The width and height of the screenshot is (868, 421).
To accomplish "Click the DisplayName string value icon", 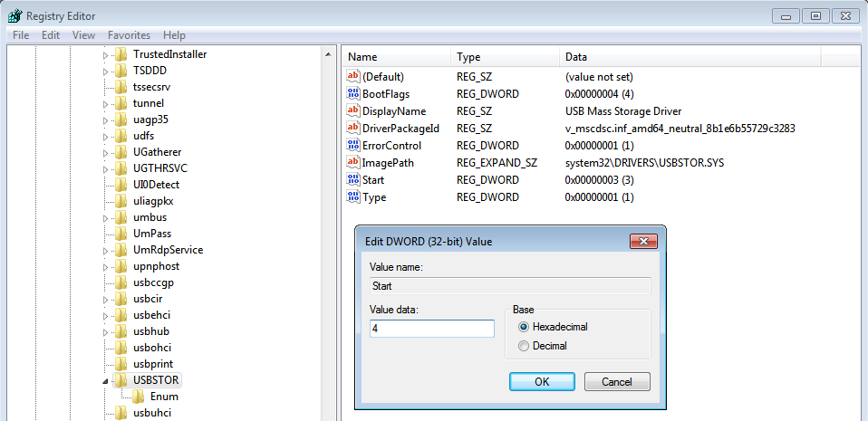I will [353, 111].
